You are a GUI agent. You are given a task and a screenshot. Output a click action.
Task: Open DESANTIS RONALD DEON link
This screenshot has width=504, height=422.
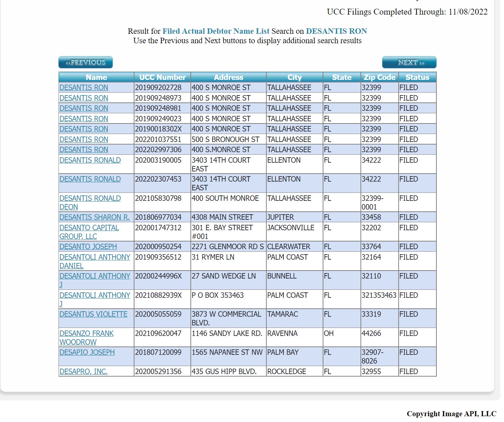click(x=90, y=202)
